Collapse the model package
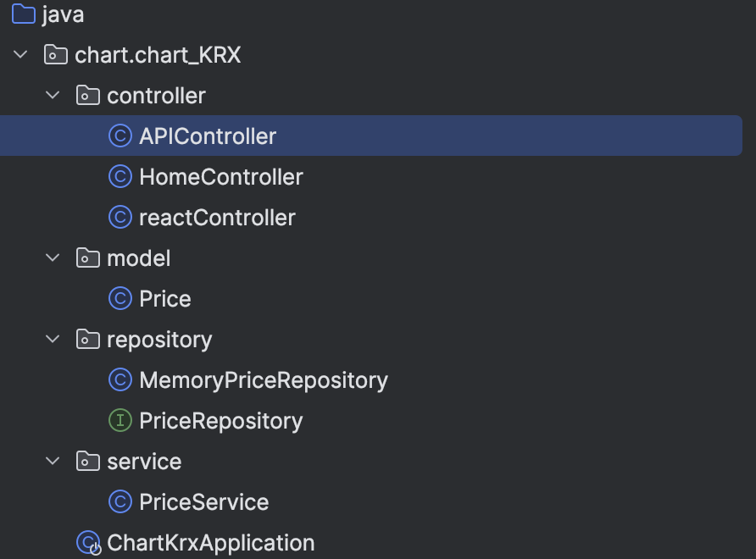Viewport: 756px width, 559px height. point(53,258)
